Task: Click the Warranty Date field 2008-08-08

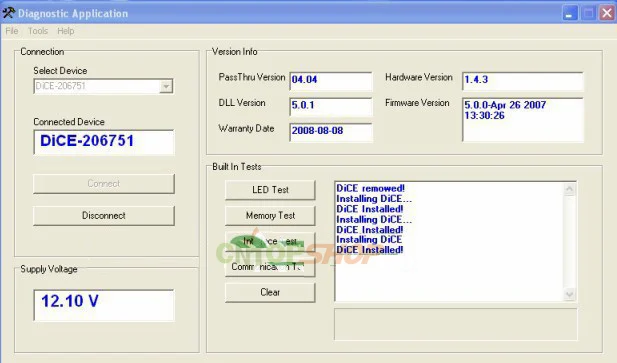Action: click(331, 132)
